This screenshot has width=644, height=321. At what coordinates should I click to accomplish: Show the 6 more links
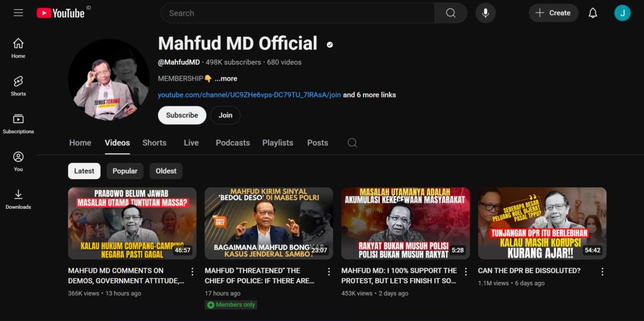point(370,95)
